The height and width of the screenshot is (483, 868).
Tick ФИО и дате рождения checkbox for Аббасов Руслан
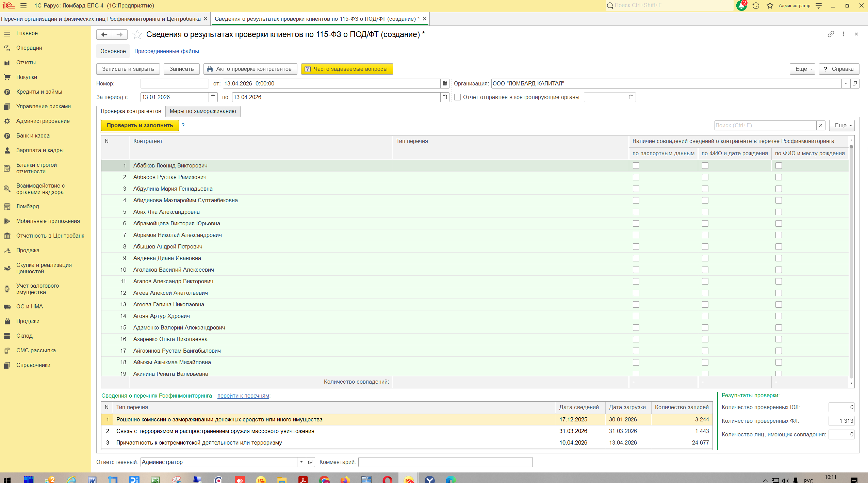coord(705,177)
